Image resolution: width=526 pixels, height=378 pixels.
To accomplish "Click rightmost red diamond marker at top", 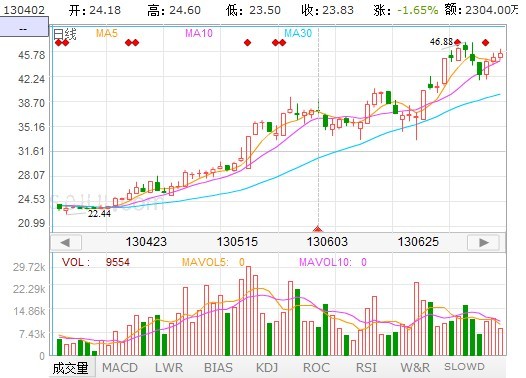I will click(x=485, y=43).
